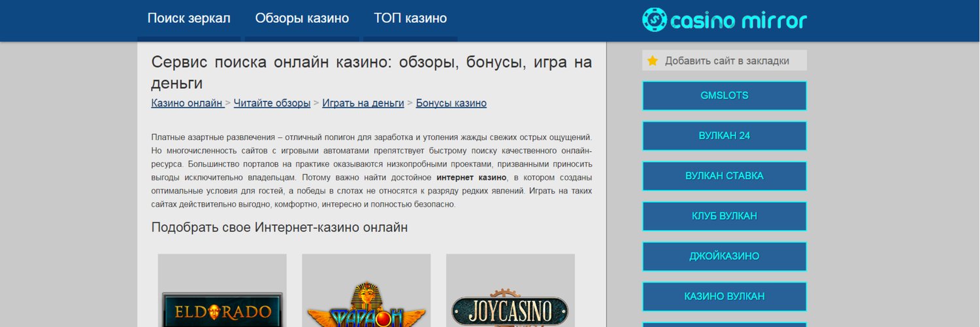Select the ТОП казино menu item
Viewport: 980px width, 327px height.
pyautogui.click(x=410, y=18)
